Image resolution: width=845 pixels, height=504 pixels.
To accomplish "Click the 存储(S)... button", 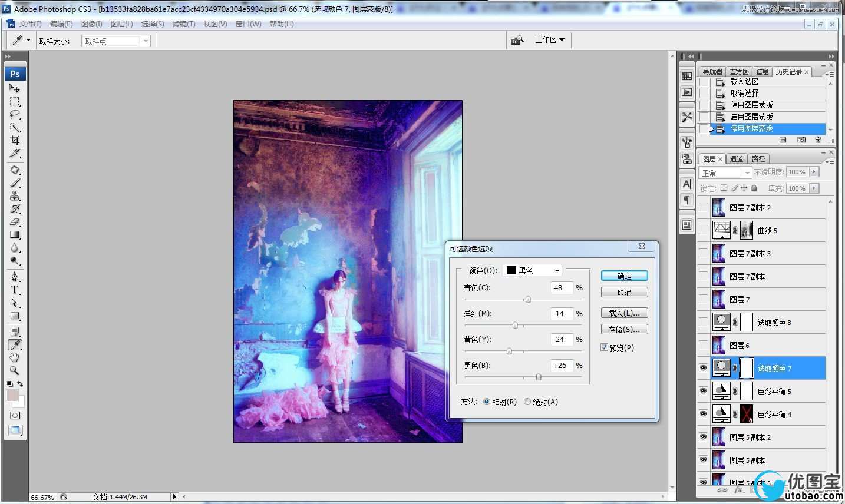I will (625, 330).
